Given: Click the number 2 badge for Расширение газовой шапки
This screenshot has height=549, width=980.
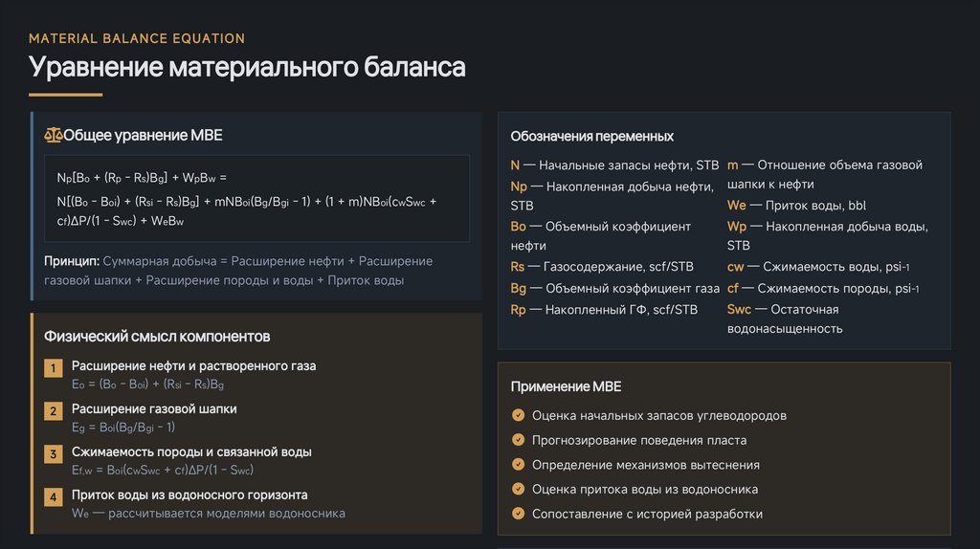Looking at the screenshot, I should [54, 411].
